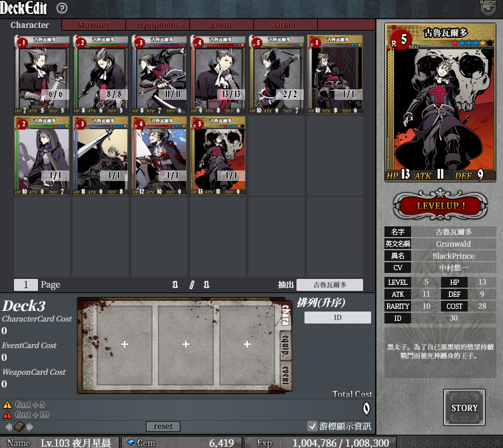
Task: Open the 抽出 filter dropdown 古魯瓦爾多
Action: [330, 284]
